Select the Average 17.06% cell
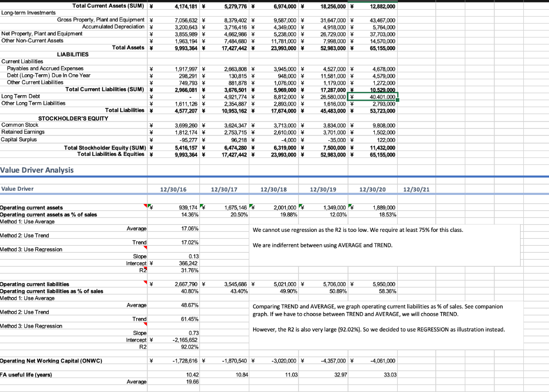Image resolution: width=549 pixels, height=392 pixels. click(x=173, y=229)
